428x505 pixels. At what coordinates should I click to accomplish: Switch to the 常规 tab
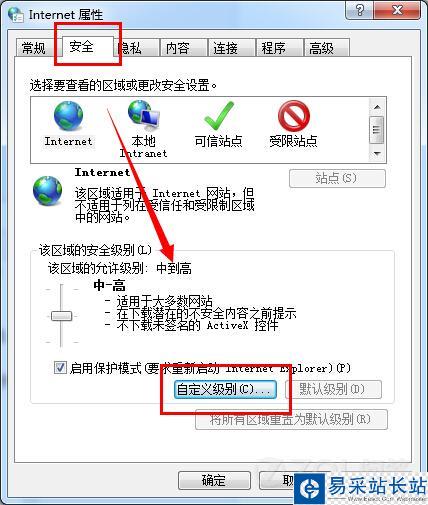click(x=34, y=48)
